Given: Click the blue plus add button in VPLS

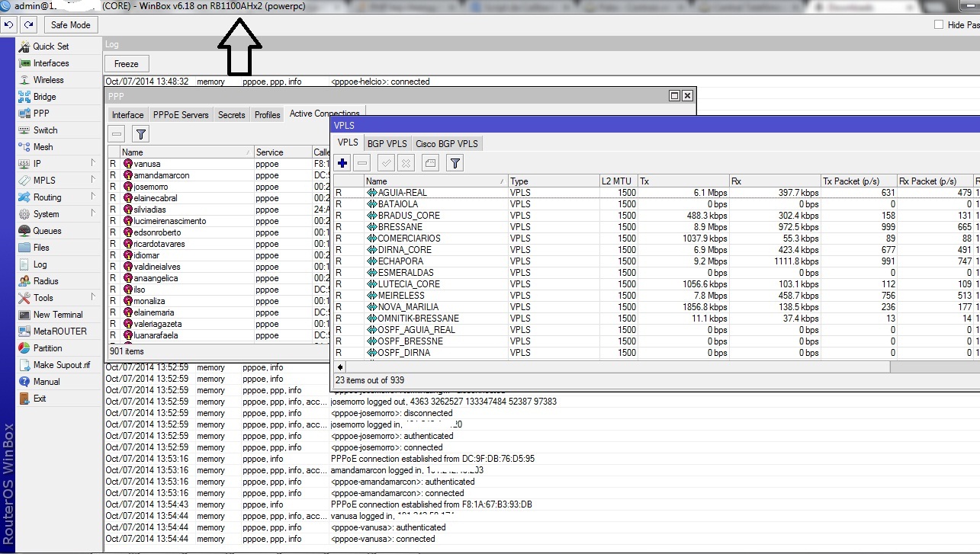Looking at the screenshot, I should point(342,162).
